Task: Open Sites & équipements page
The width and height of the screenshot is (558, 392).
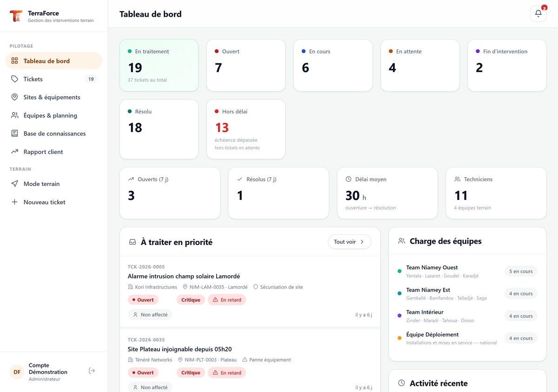Action: tap(54, 97)
